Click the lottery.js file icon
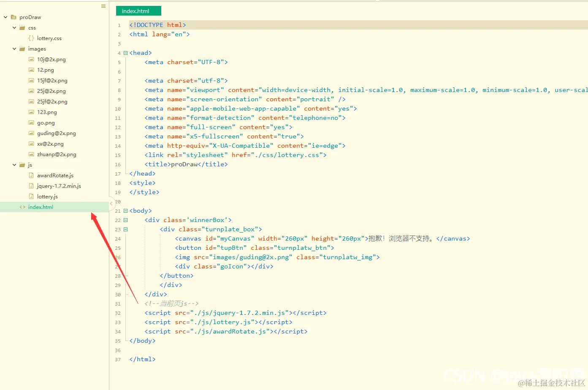 [31, 197]
